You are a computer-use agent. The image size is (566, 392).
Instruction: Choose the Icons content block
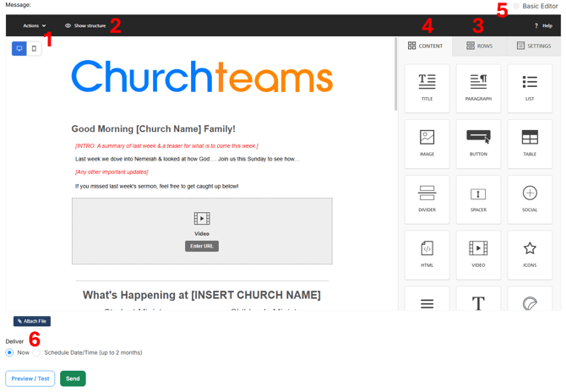point(530,255)
